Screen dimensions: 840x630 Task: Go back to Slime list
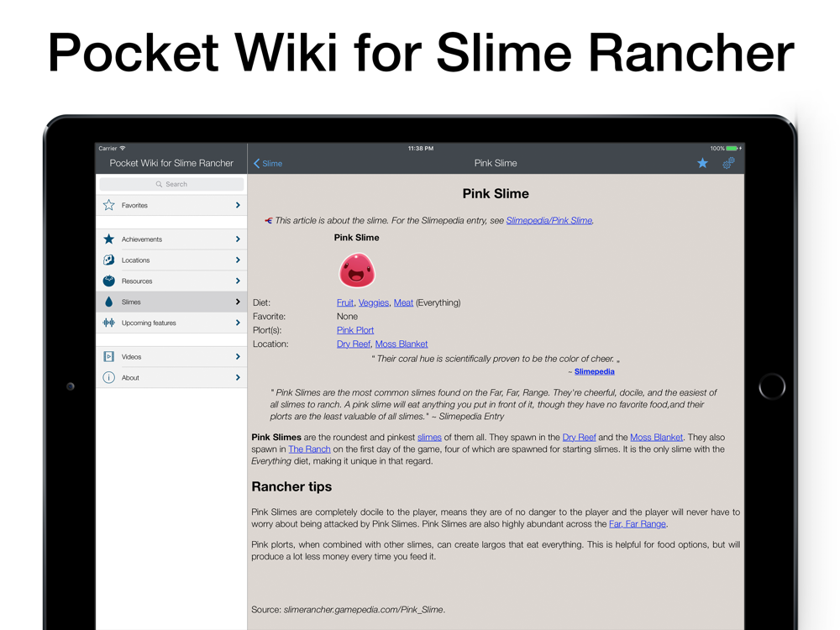[x=268, y=164]
